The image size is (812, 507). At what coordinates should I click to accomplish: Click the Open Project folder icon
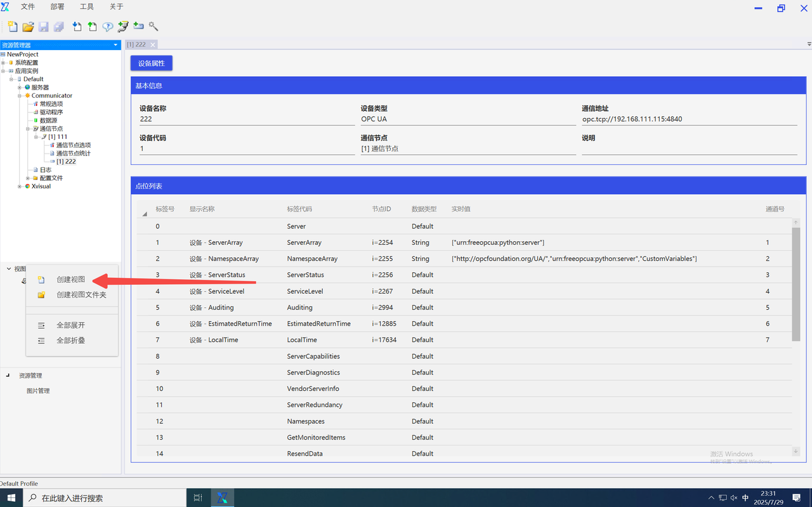coord(28,27)
